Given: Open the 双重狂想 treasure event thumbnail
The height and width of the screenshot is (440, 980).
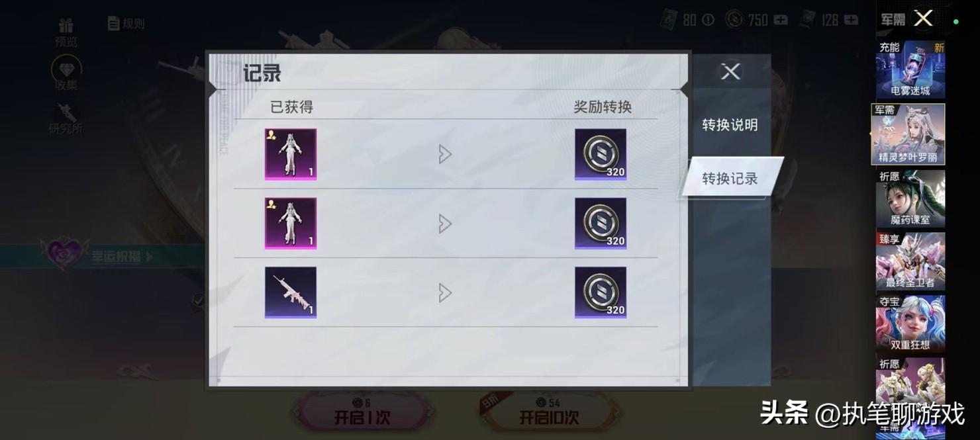Looking at the screenshot, I should pos(910,324).
